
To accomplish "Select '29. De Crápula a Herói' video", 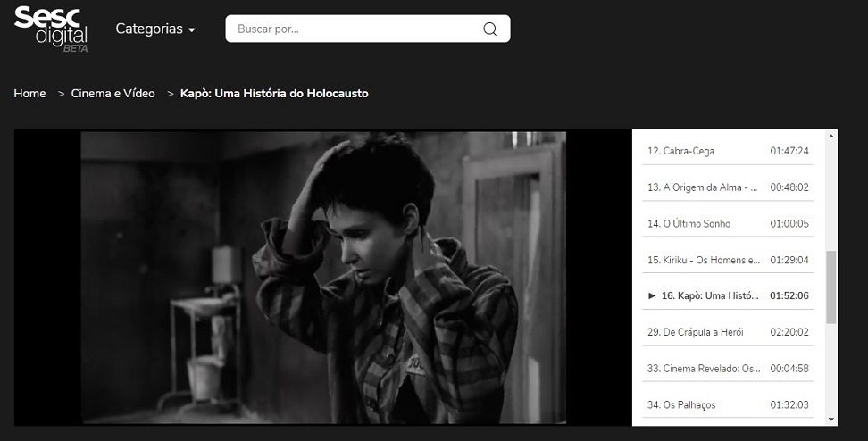I will [700, 332].
